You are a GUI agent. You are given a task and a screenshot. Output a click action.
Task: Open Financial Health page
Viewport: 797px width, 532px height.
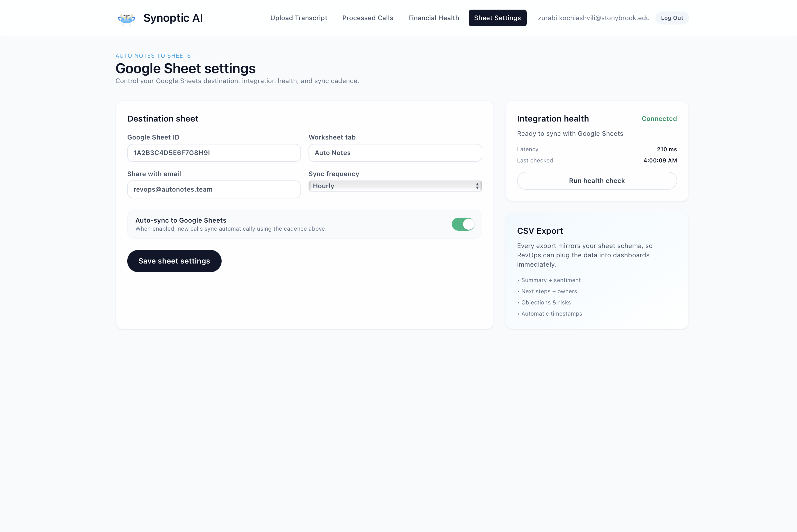coord(433,18)
